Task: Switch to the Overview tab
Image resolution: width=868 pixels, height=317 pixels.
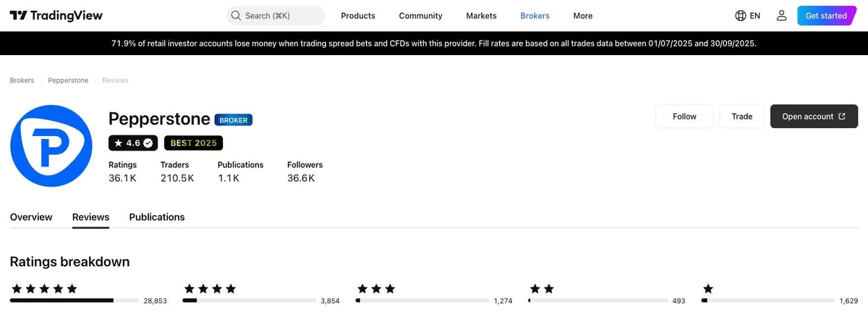Action: point(31,217)
